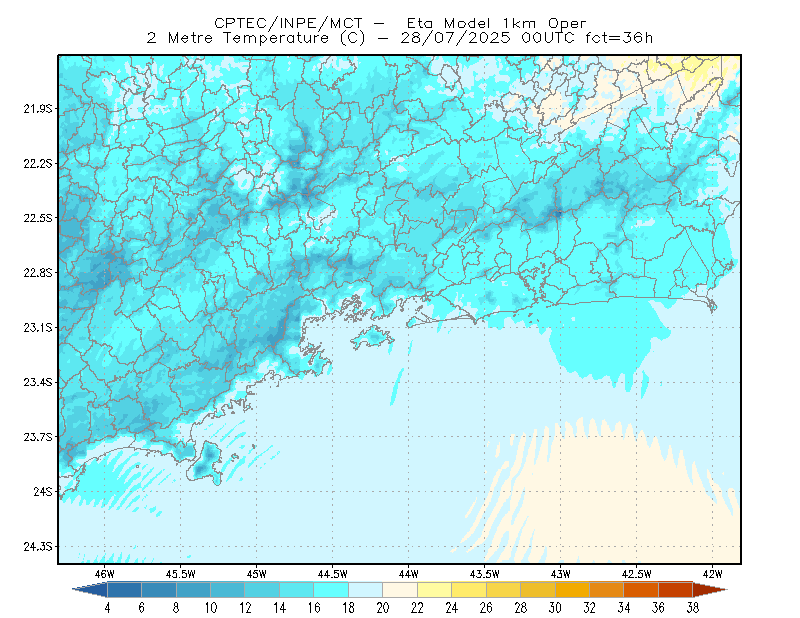The width and height of the screenshot is (800, 618).
Task: Click the 22.8S latitude label
Action: click(x=38, y=273)
